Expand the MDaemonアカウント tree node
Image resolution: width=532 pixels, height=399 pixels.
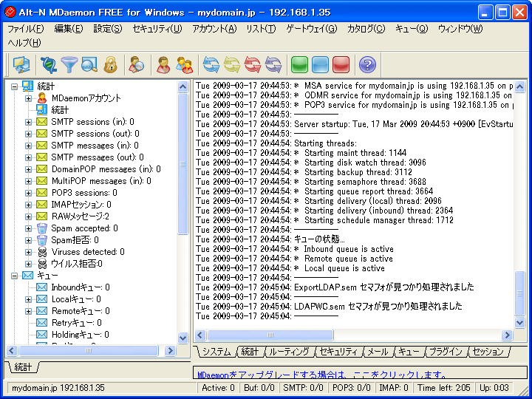(x=29, y=98)
